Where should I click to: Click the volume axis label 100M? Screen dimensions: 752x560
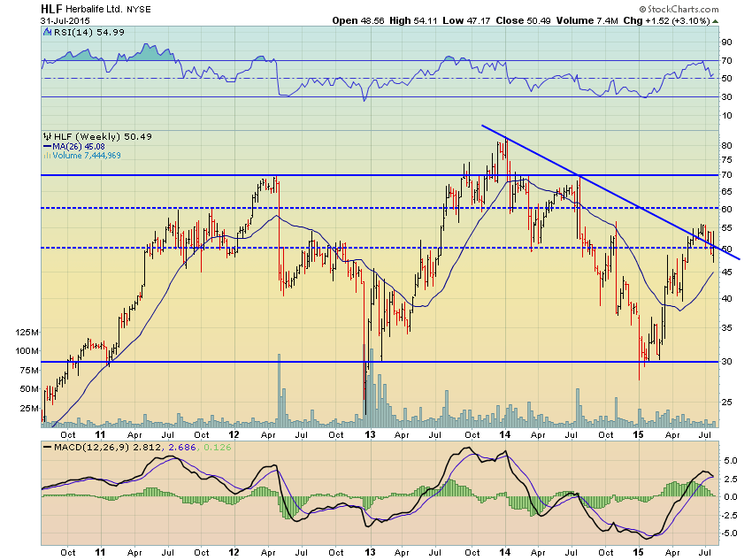(x=27, y=351)
